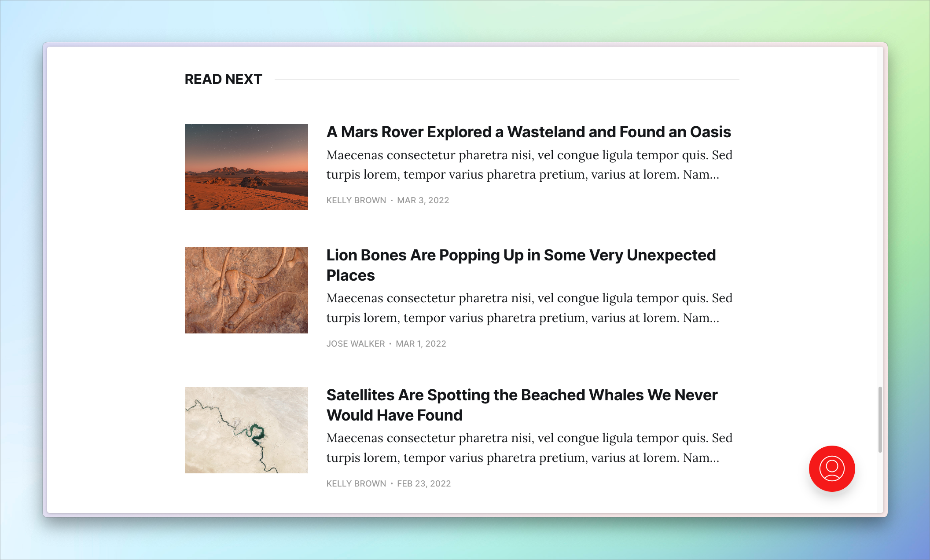930x560 pixels.
Task: Click the Satellites article excerpt text
Action: click(x=529, y=448)
